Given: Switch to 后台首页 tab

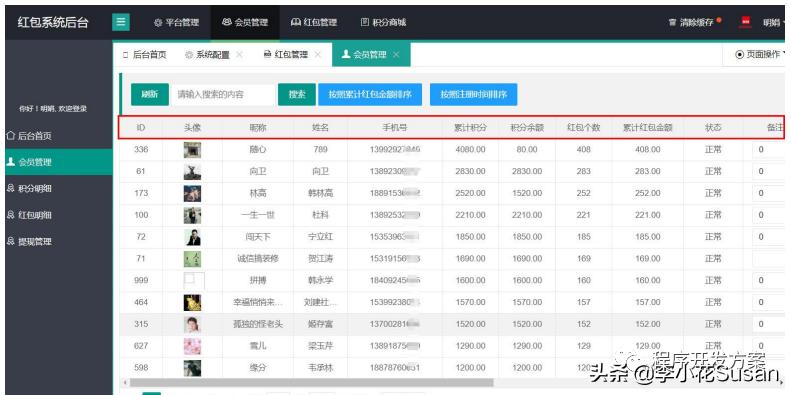Looking at the screenshot, I should [x=145, y=55].
